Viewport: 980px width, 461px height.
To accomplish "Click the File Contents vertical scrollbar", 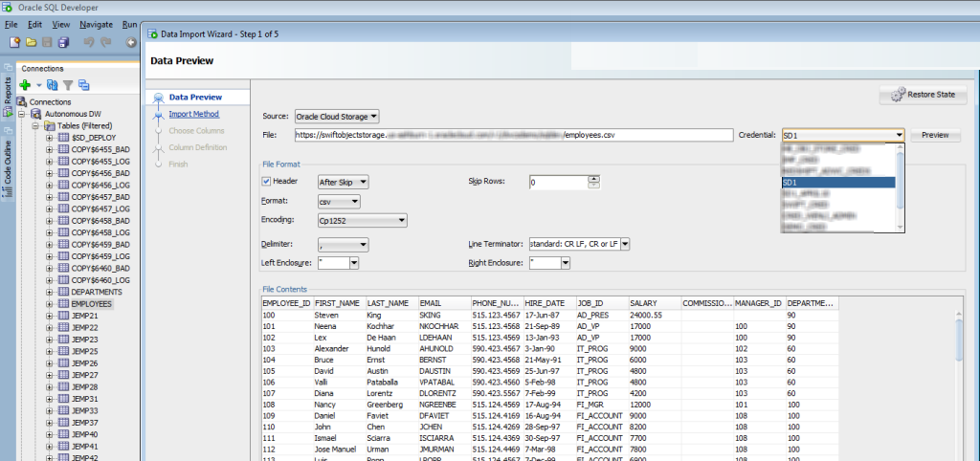I will 959,384.
